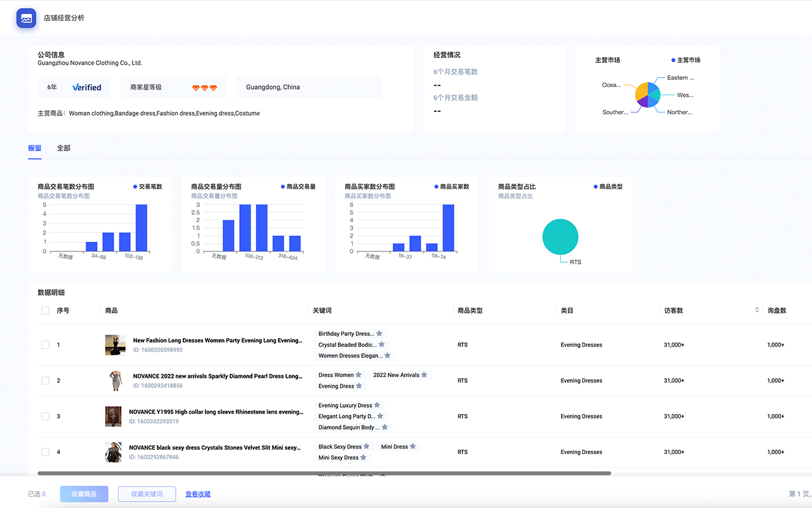Open product 'New Fashion Long Dresses Women Party' title
Viewport: 812px width, 508px height.
coord(218,340)
